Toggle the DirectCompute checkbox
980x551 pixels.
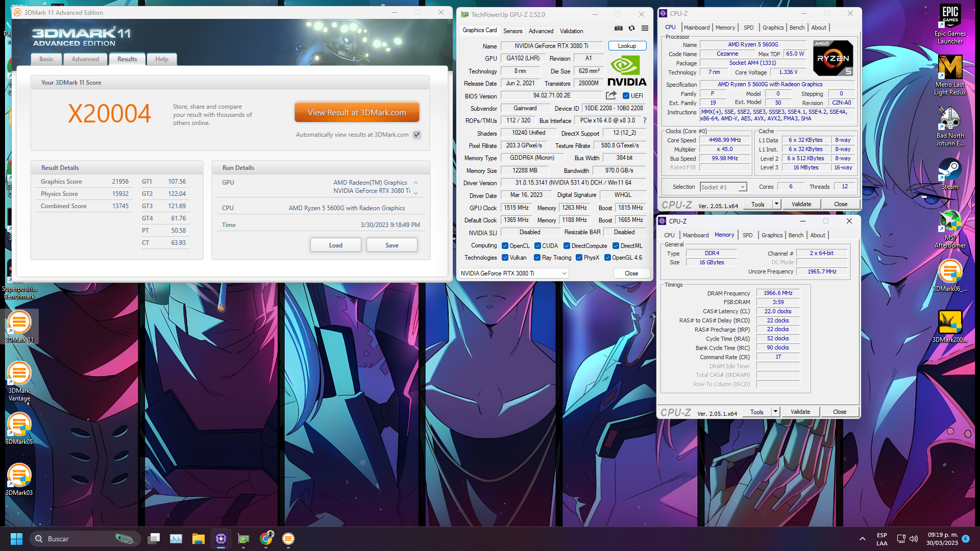coord(567,245)
